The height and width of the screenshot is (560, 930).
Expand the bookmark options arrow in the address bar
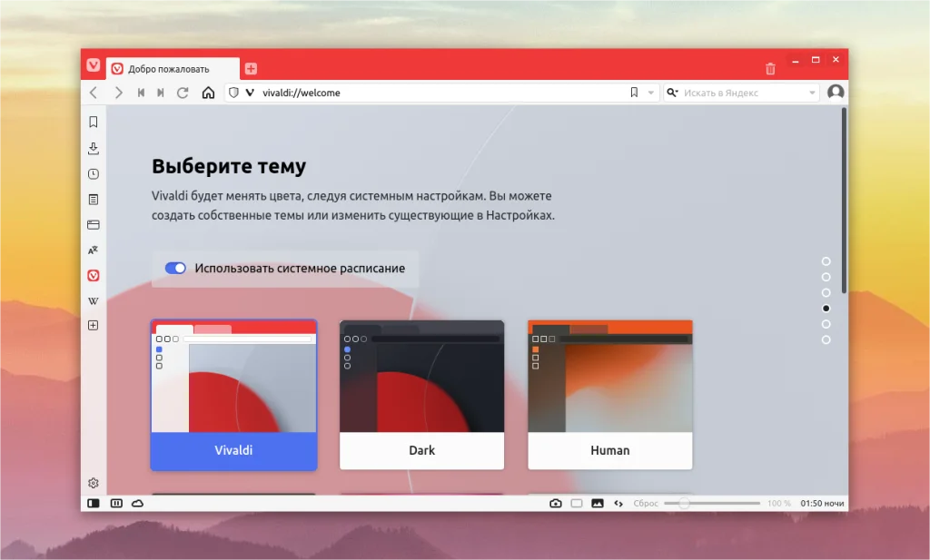pyautogui.click(x=650, y=92)
